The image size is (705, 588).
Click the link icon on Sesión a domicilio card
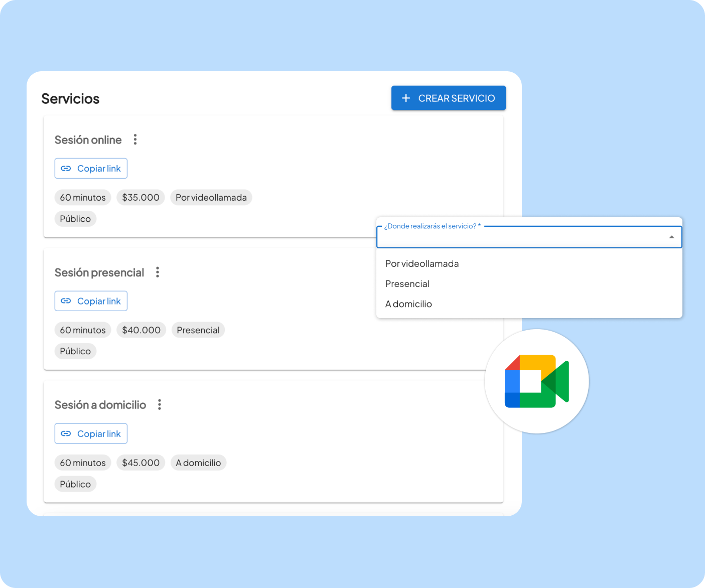tap(66, 433)
